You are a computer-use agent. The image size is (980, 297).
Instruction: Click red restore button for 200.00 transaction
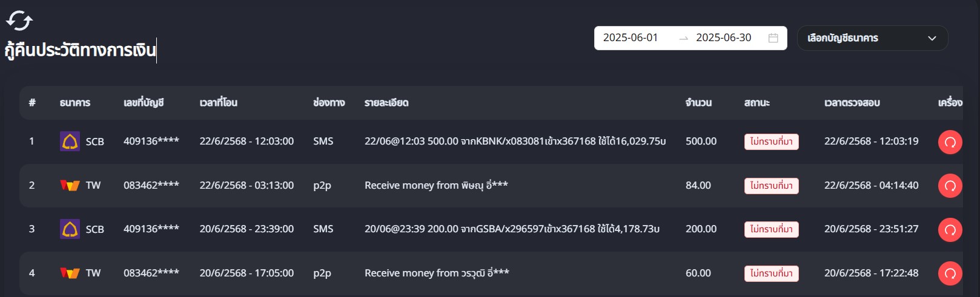[950, 230]
